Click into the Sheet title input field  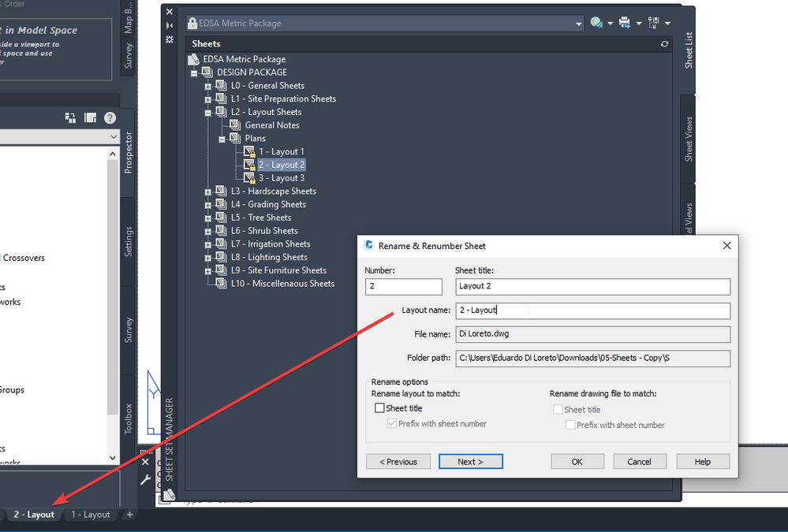click(x=592, y=287)
